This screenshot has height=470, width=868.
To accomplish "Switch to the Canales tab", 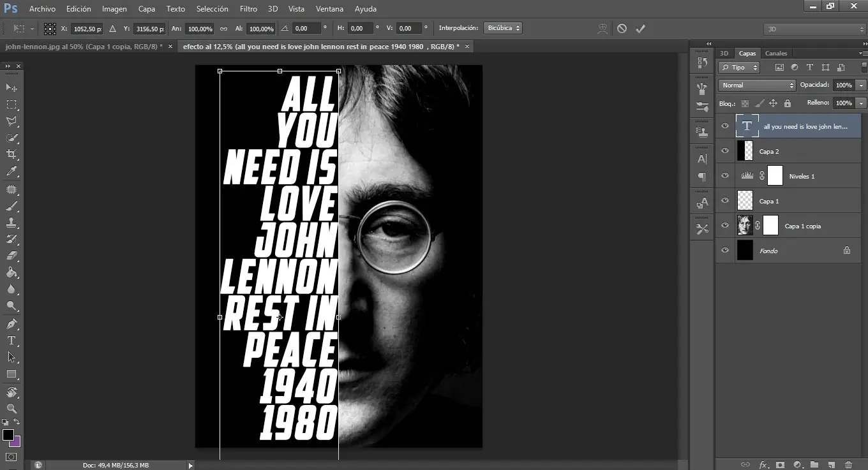I will pos(776,54).
